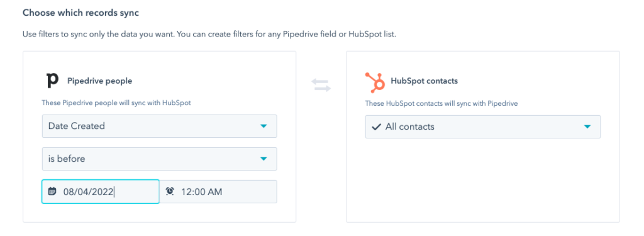The image size is (644, 236).
Task: Click the 'Pipedrive people' heading
Action: (x=100, y=81)
